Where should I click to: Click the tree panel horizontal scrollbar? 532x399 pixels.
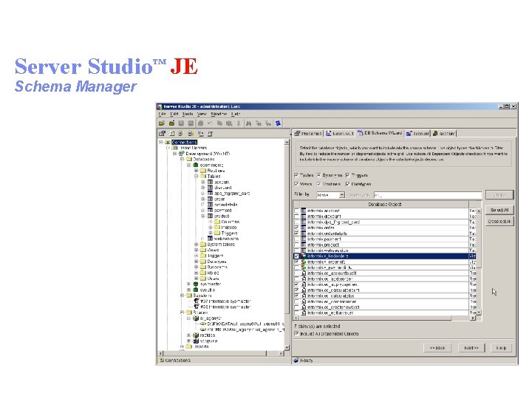[x=222, y=353]
